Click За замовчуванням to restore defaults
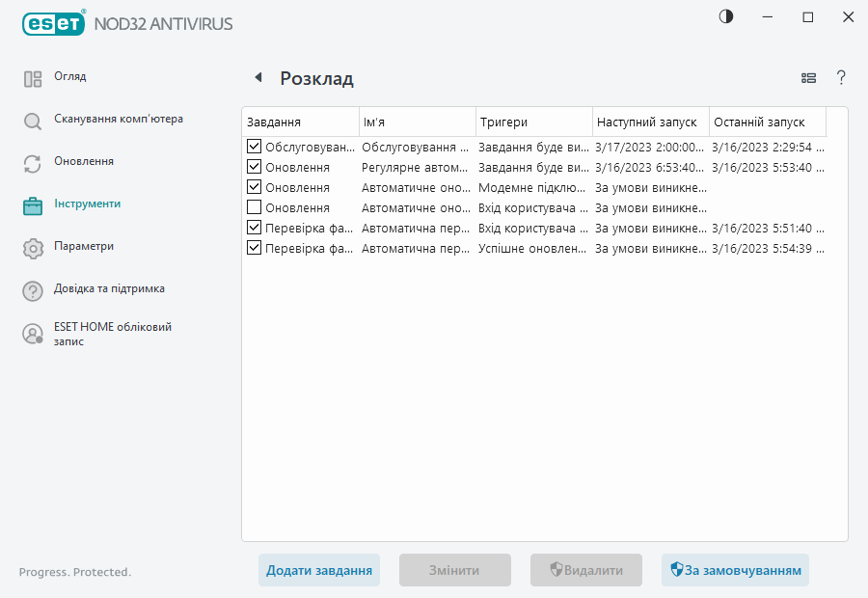This screenshot has width=868, height=598. coord(735,570)
